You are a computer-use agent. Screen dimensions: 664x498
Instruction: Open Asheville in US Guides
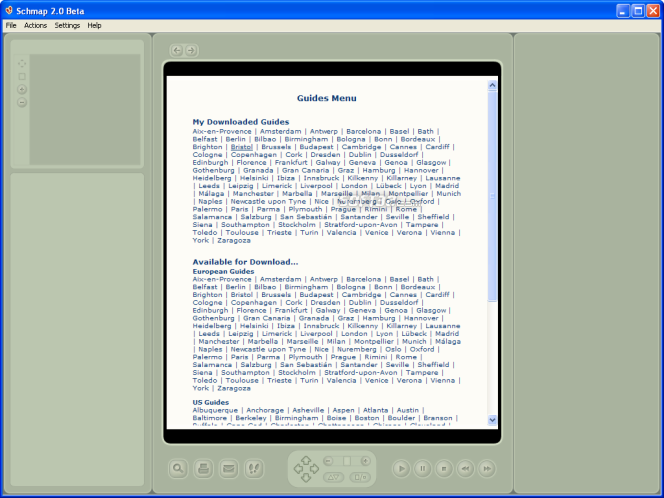coord(308,410)
